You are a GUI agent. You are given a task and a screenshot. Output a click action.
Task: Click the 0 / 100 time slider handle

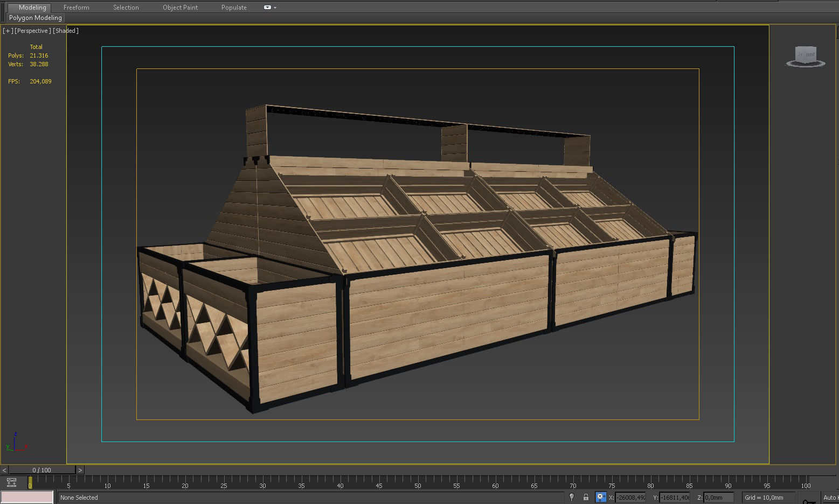[x=42, y=470]
